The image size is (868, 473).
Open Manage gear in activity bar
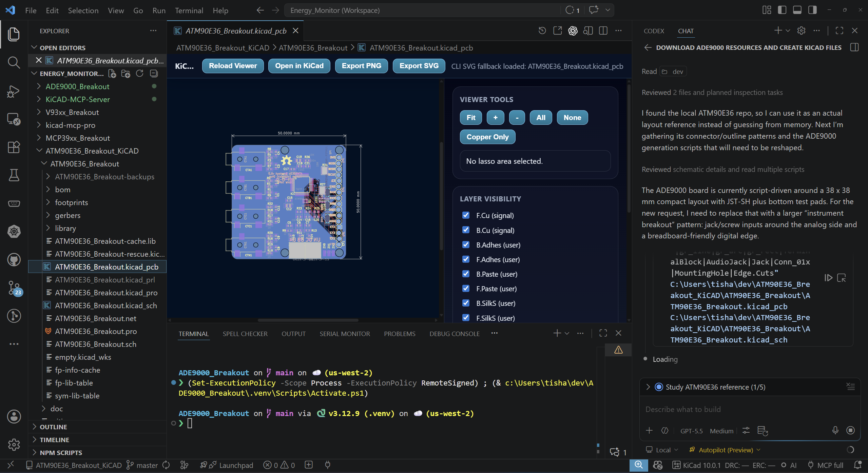tap(14, 445)
